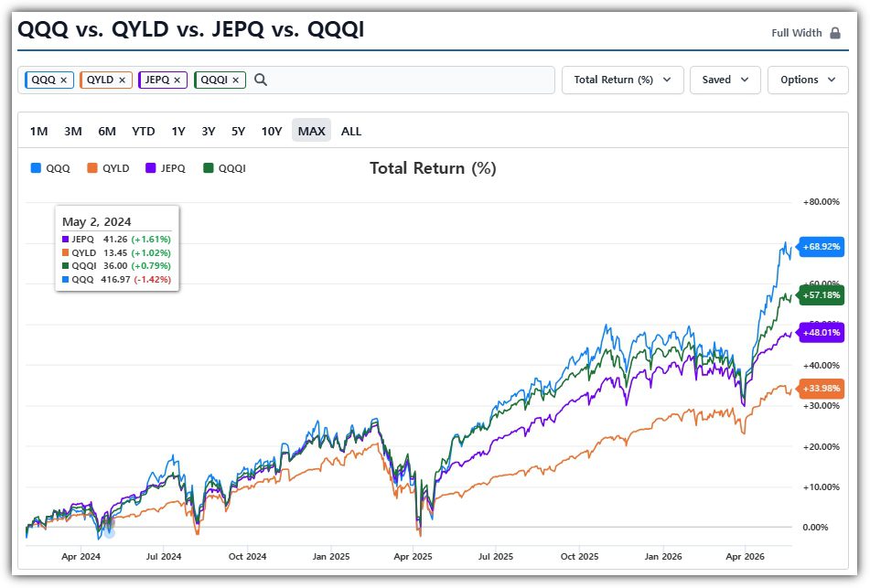The image size is (870, 588).
Task: Click the +80.00% axis label
Action: (822, 202)
